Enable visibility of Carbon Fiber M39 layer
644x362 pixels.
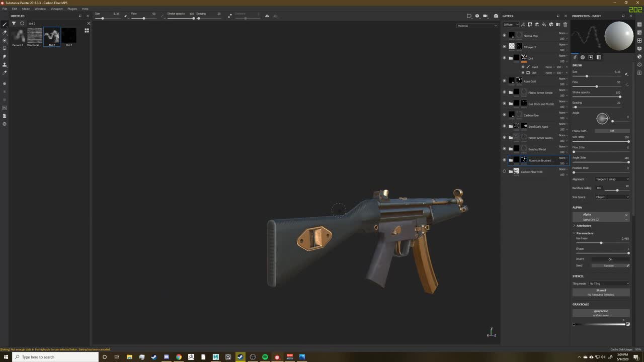[504, 171]
